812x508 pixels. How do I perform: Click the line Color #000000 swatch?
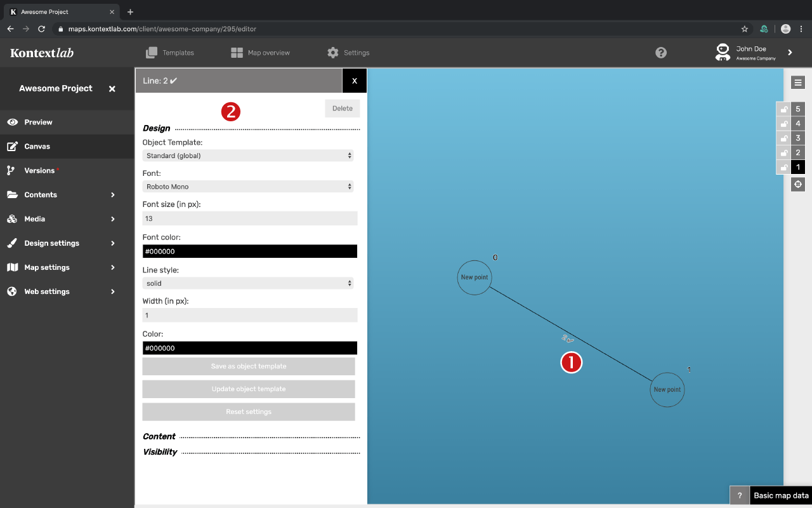click(x=250, y=348)
